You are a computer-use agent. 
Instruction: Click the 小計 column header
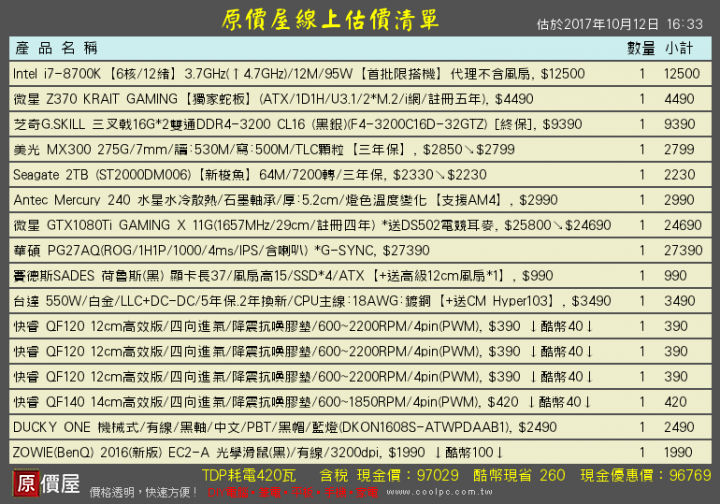[x=679, y=48]
